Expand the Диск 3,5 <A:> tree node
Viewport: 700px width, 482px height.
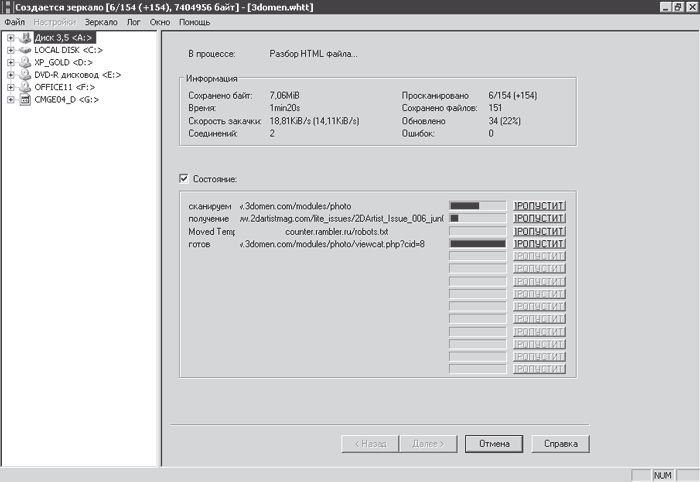[11, 38]
